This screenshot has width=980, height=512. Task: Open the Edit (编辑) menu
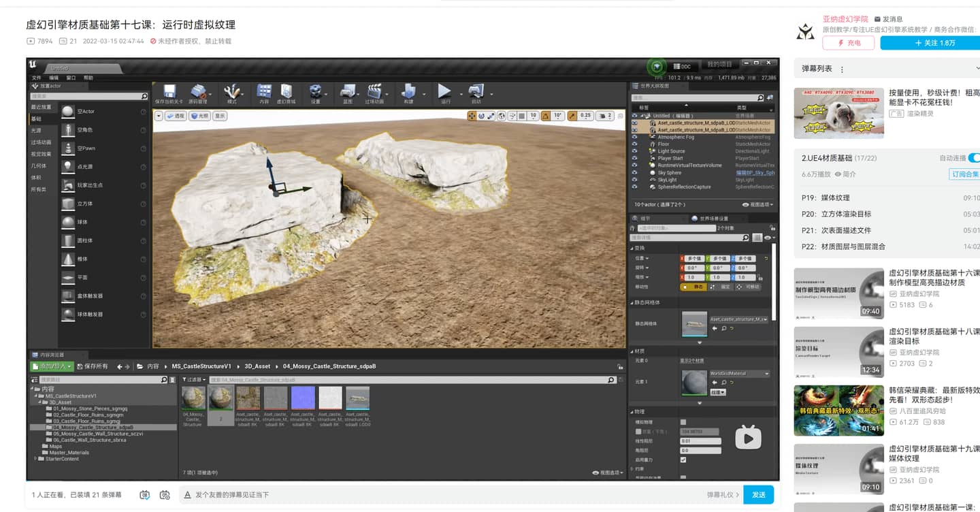(54, 78)
